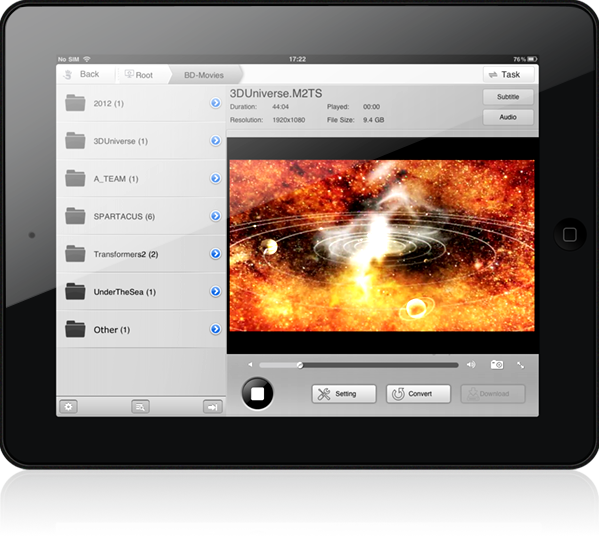This screenshot has height=536, width=599.
Task: Click the duration value 44:04
Action: 280,107
